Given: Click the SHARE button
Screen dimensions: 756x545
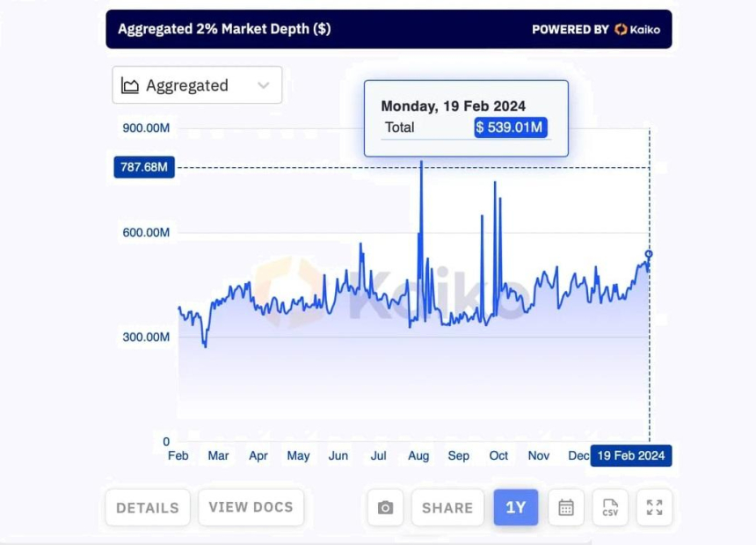Looking at the screenshot, I should [447, 508].
